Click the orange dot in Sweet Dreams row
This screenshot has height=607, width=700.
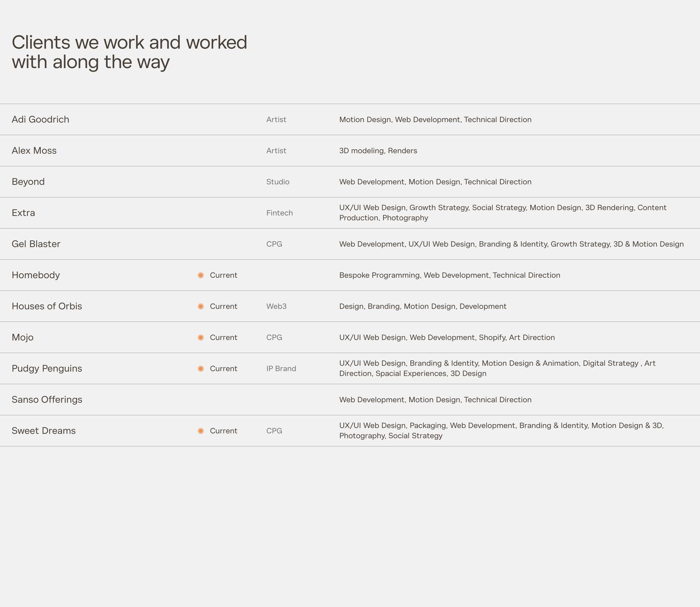coord(201,431)
